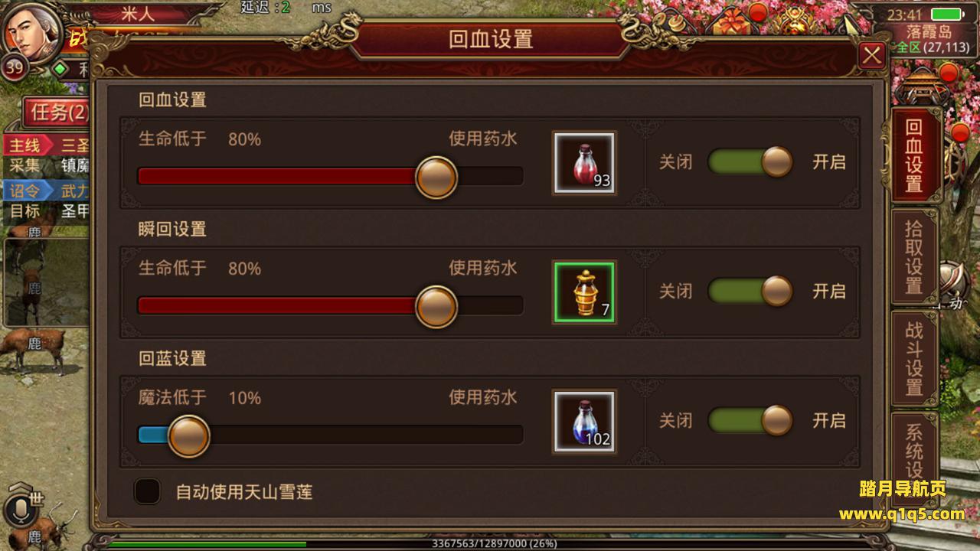Open the player avatar portrait

[x=32, y=32]
